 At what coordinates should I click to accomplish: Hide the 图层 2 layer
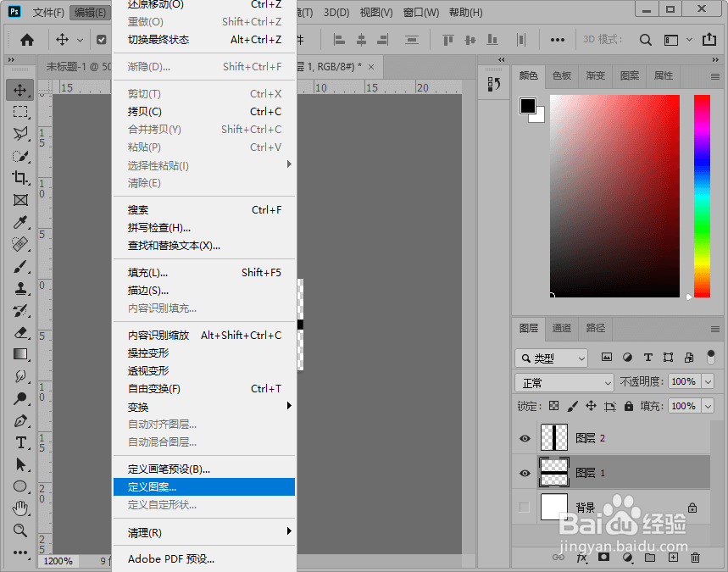(x=525, y=438)
